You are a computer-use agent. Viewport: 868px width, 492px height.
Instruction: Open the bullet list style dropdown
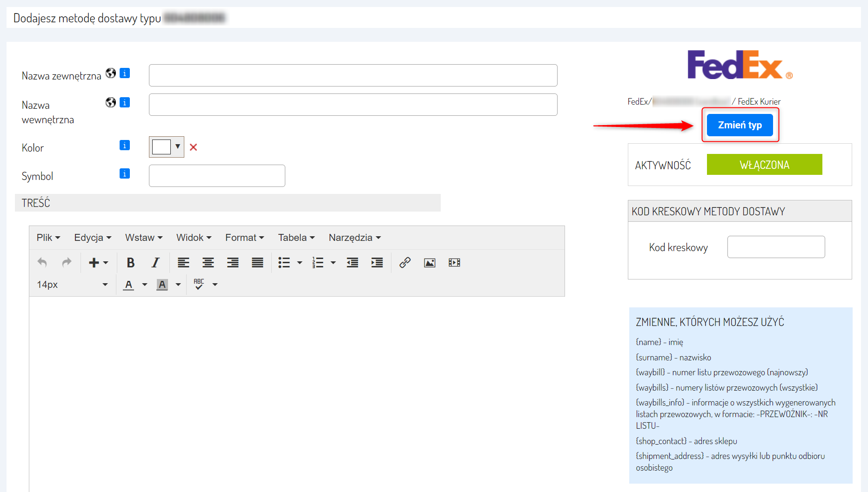coord(300,263)
